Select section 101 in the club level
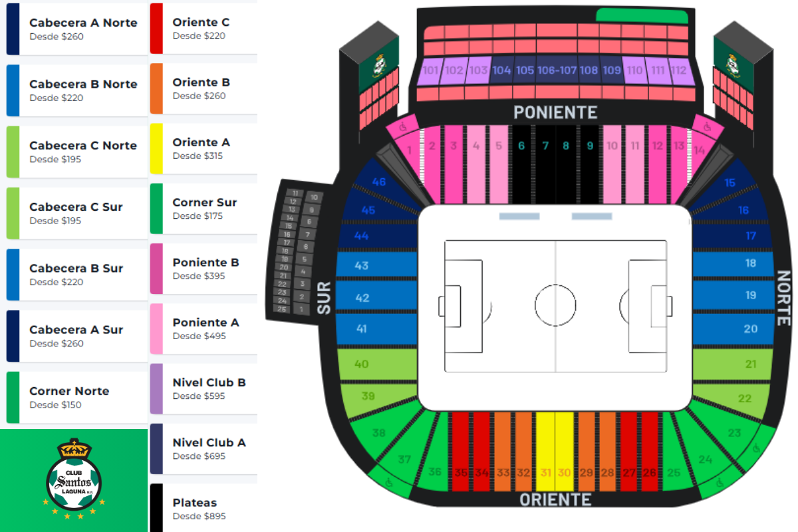Screen dimensions: 798x532 point(431,70)
